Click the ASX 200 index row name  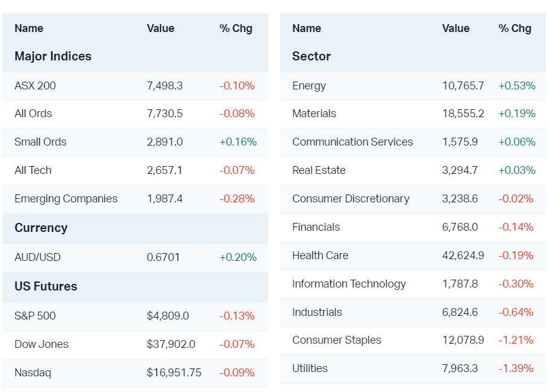pyautogui.click(x=35, y=86)
